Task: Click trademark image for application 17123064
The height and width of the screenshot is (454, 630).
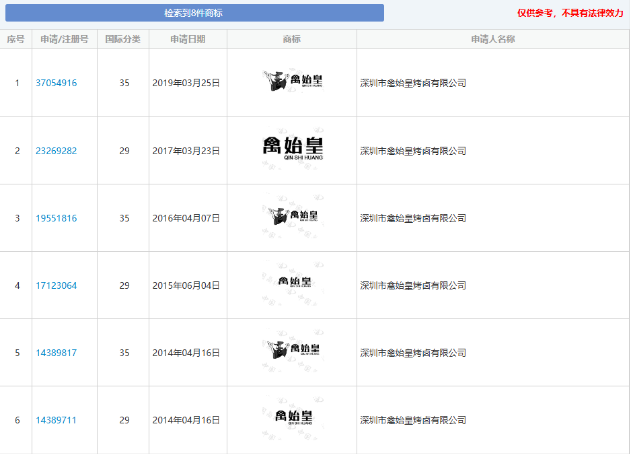Action: [x=294, y=284]
